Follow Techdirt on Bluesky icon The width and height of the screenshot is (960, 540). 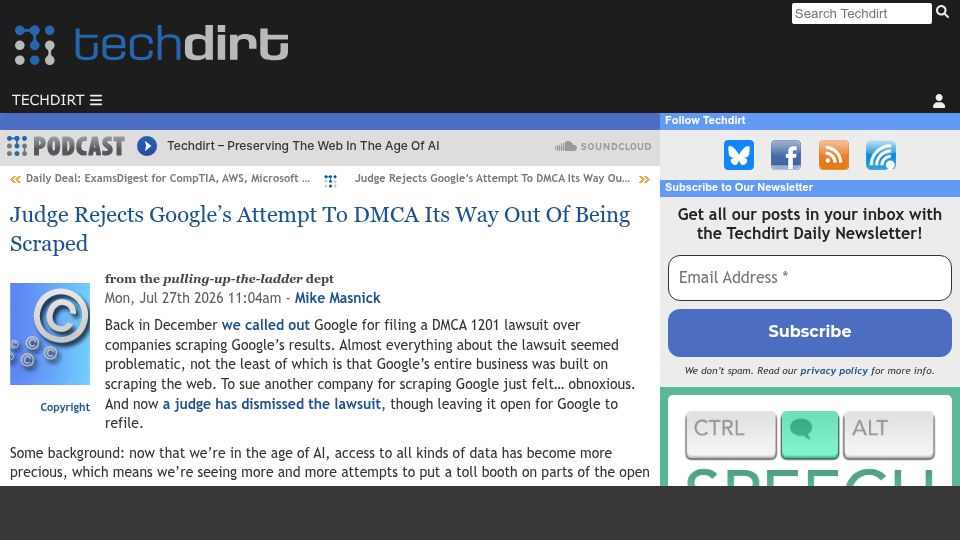coord(739,155)
